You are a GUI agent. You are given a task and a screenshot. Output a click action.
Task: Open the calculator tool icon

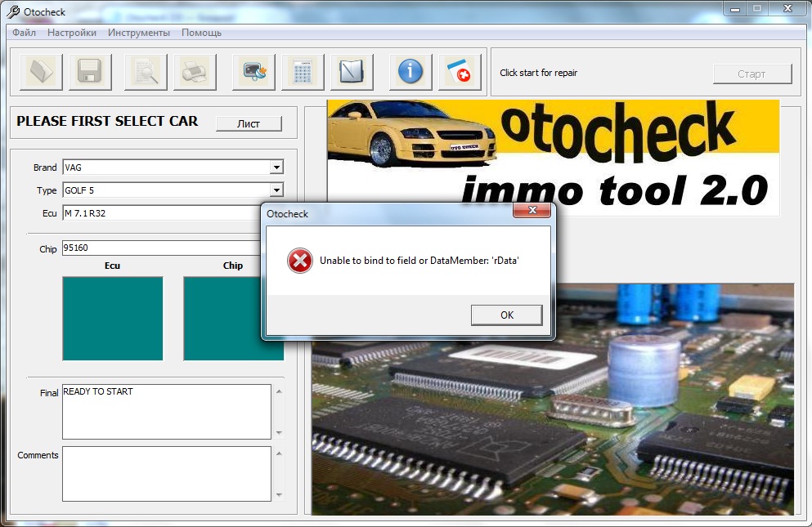click(x=303, y=72)
